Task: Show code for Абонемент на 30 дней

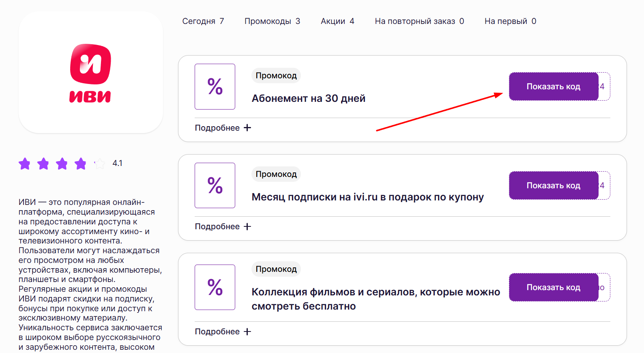Action: coord(554,86)
